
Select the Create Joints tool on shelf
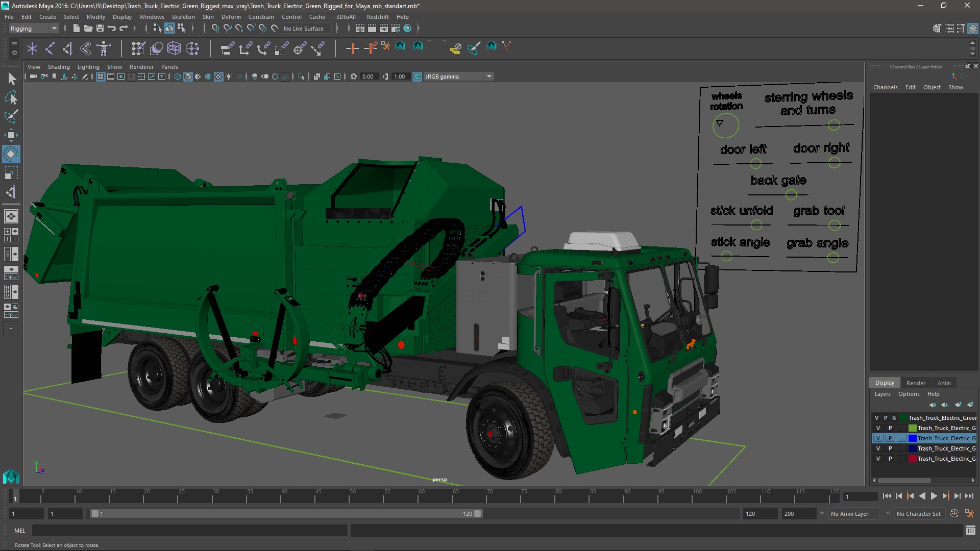[50, 48]
